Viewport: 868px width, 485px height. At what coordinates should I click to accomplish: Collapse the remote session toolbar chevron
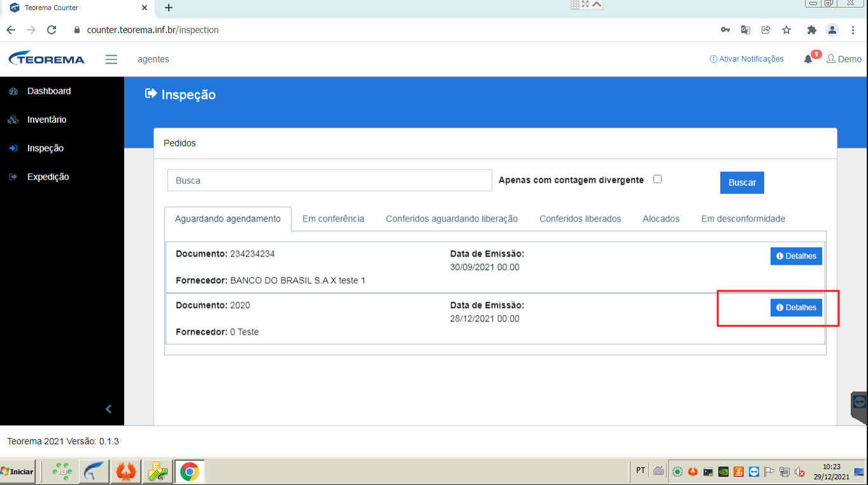point(597,4)
